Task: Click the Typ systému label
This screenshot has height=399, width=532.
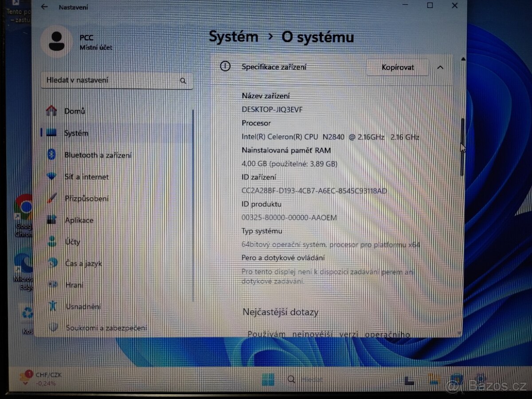Action: tap(262, 231)
